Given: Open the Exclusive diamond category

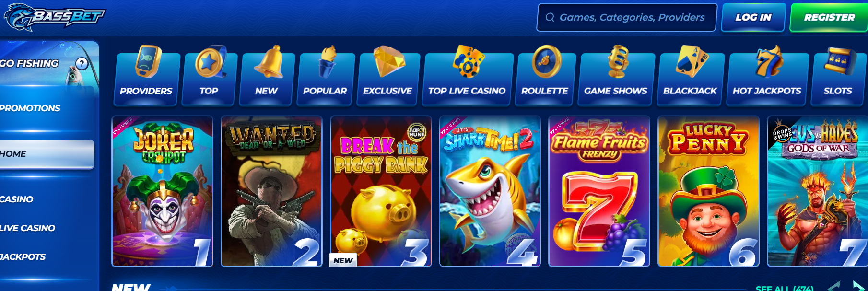Looking at the screenshot, I should 387,75.
